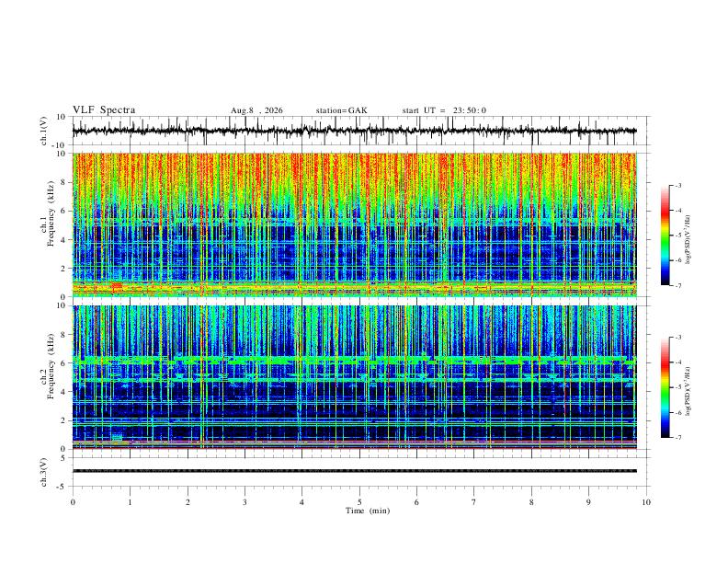Viewport: 728px width, 563px height.
Task: Click the ch.1 upper colorbar
Action: coord(665,236)
